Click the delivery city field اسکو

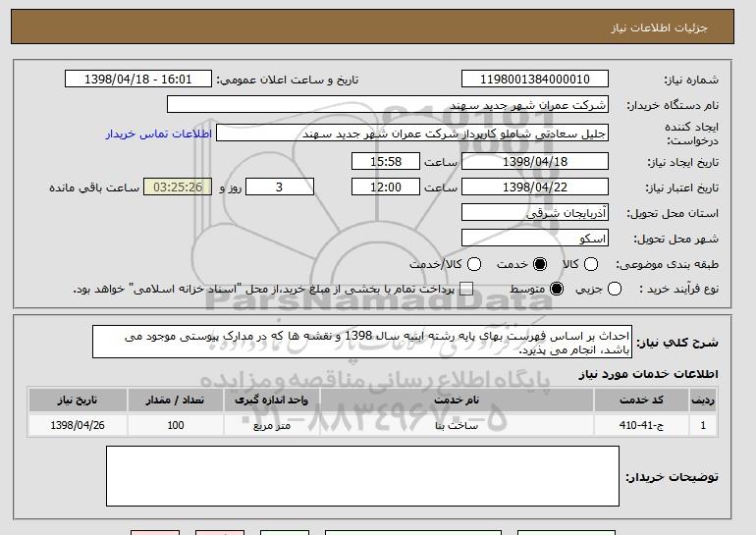click(x=535, y=239)
